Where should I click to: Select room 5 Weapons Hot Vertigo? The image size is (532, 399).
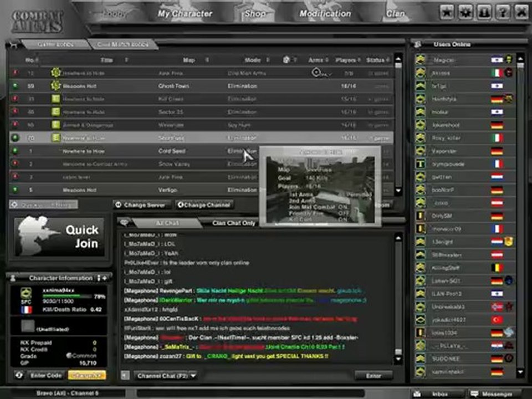(x=202, y=190)
